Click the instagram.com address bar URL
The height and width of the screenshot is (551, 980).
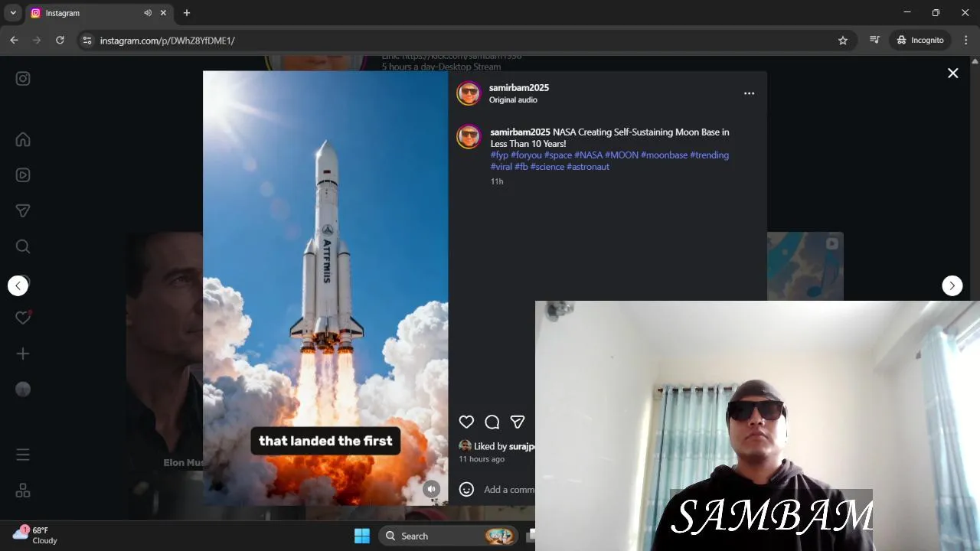167,41
